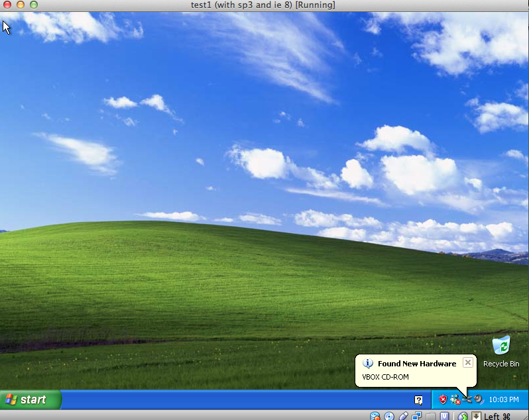Open the Recycle Bin desktop icon
529x420 pixels.
[x=501, y=351]
